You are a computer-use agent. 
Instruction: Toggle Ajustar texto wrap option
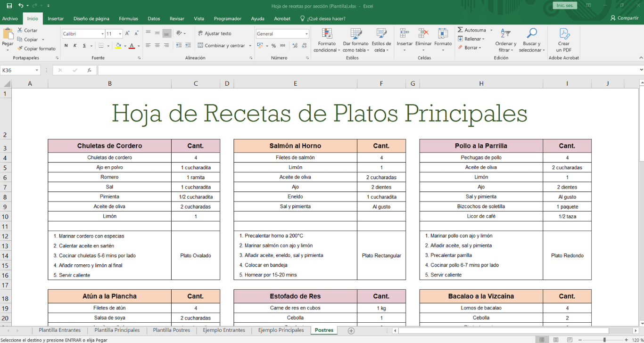pyautogui.click(x=215, y=33)
